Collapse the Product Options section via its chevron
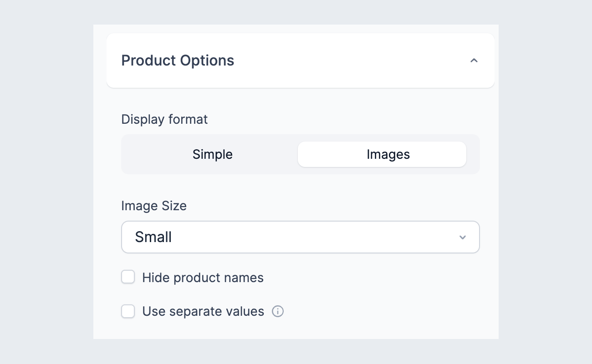 pyautogui.click(x=474, y=61)
